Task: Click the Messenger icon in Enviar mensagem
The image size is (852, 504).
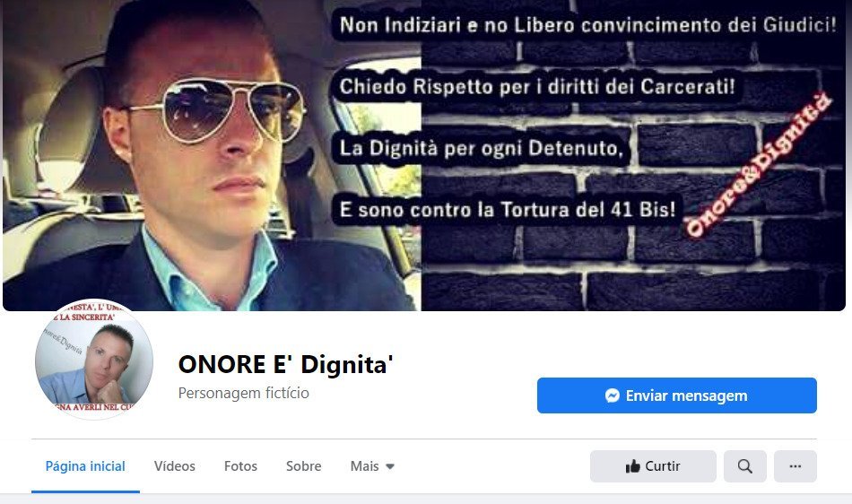Action: point(613,395)
